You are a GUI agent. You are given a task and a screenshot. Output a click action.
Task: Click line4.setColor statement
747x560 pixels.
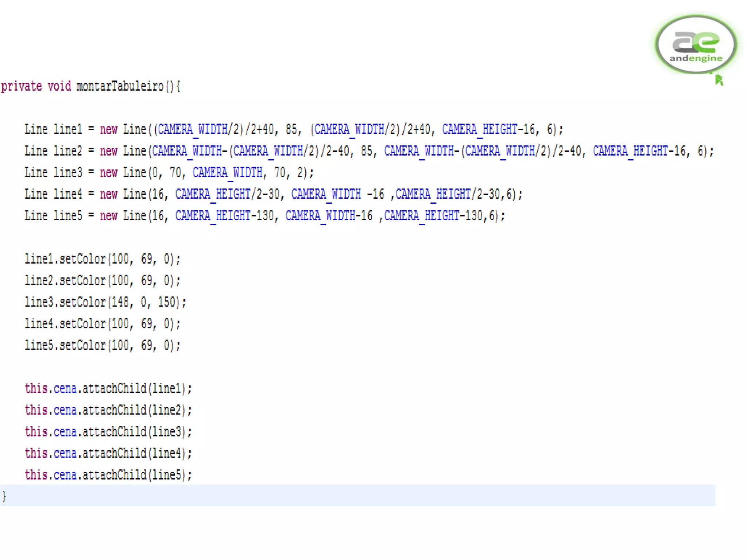coord(102,323)
